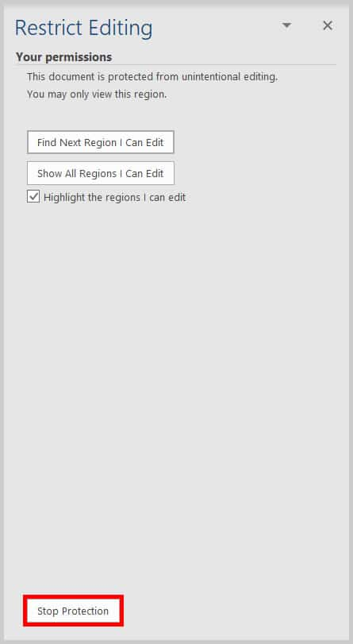Viewport: 353px width, 644px height.
Task: Reveal all editable regions in the document
Action: 101,173
